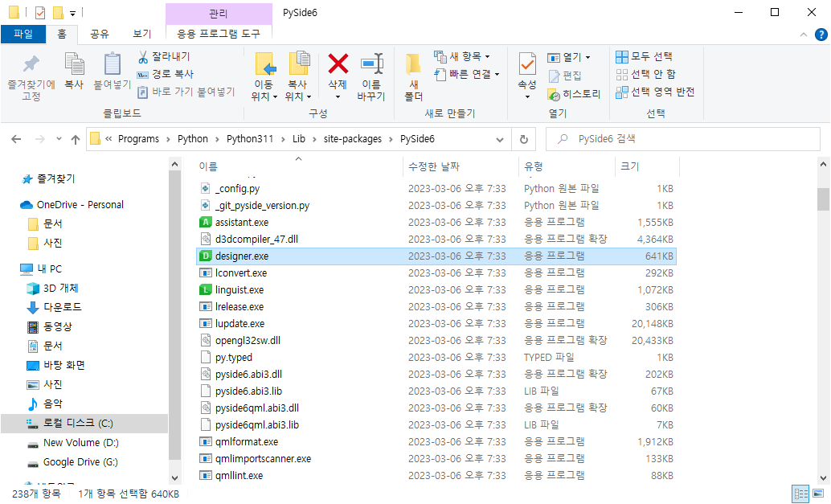Sort by 크기 (Size) column header
831x504 pixels.
pos(647,166)
